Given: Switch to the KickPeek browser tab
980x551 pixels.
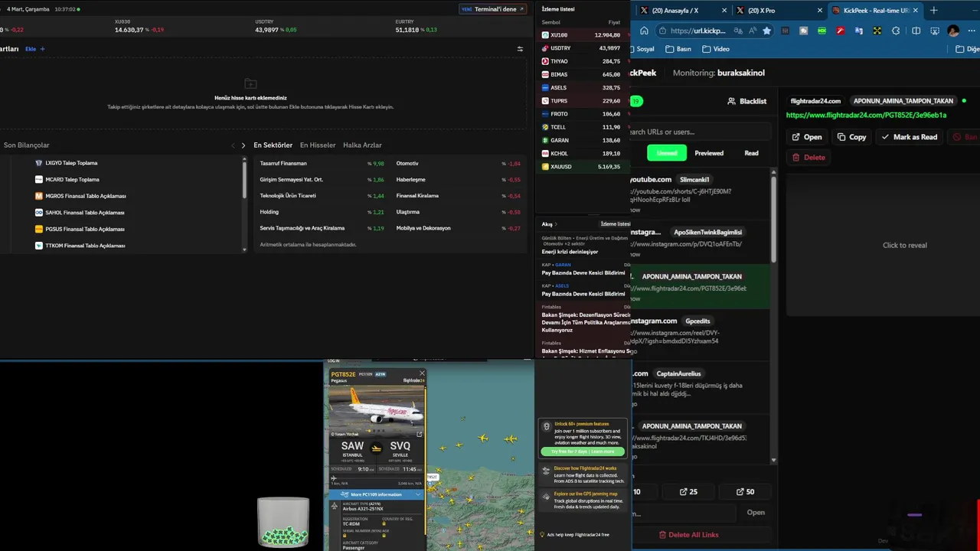Looking at the screenshot, I should 877,11.
